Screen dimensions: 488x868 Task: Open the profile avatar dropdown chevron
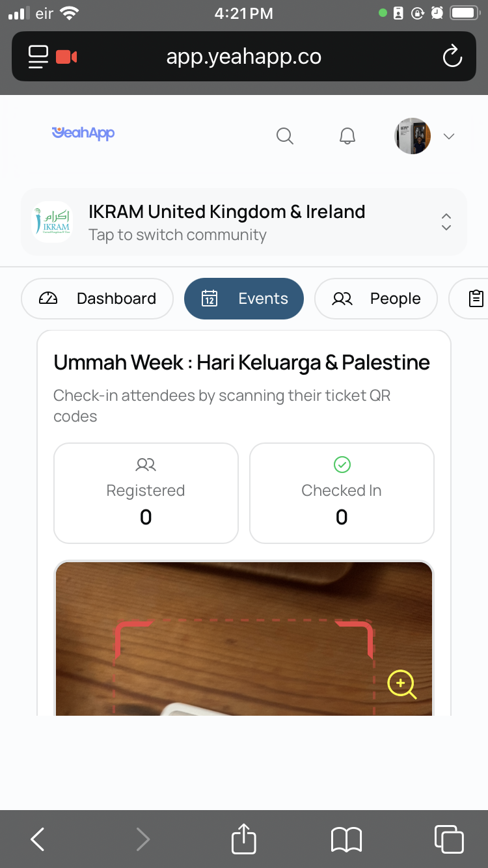(449, 137)
